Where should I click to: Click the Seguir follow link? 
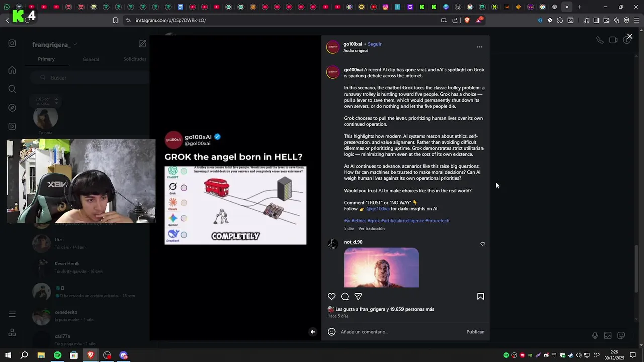click(375, 44)
